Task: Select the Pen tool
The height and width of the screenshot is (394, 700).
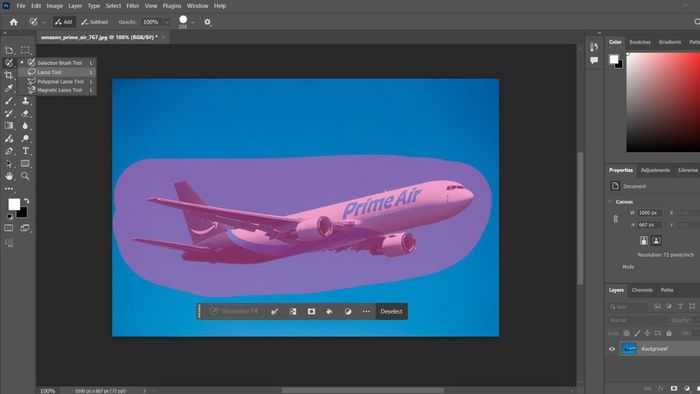Action: click(9, 151)
